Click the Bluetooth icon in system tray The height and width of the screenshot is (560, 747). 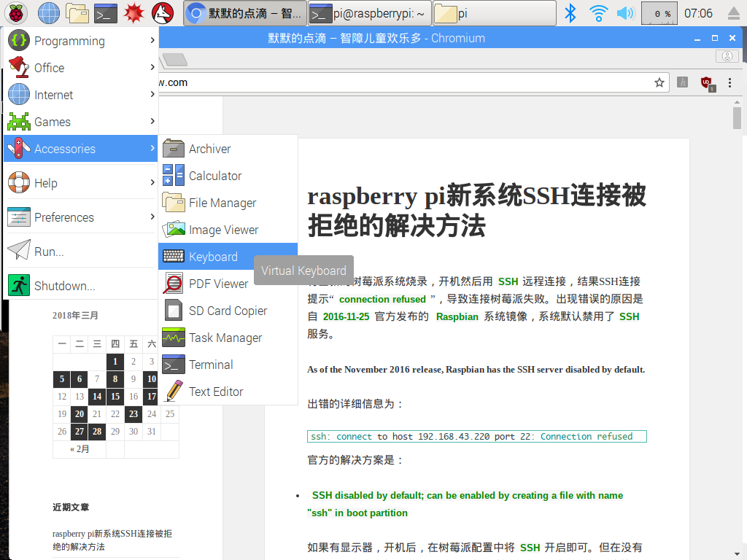click(571, 13)
